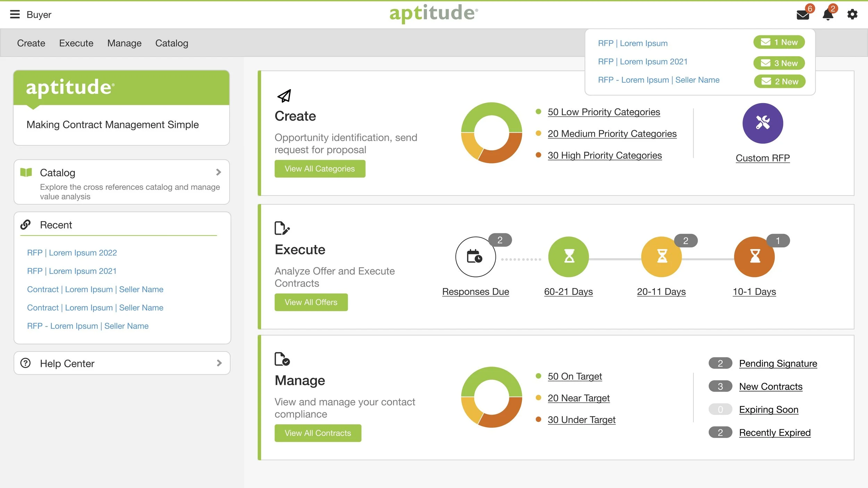This screenshot has width=868, height=488.
Task: Open the mail inbox icon with 6 badge
Action: tap(803, 15)
